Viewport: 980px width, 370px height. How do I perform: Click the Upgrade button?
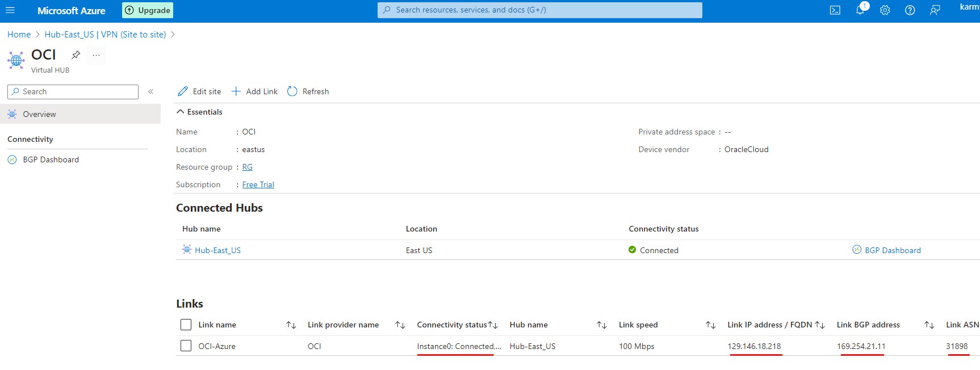148,10
